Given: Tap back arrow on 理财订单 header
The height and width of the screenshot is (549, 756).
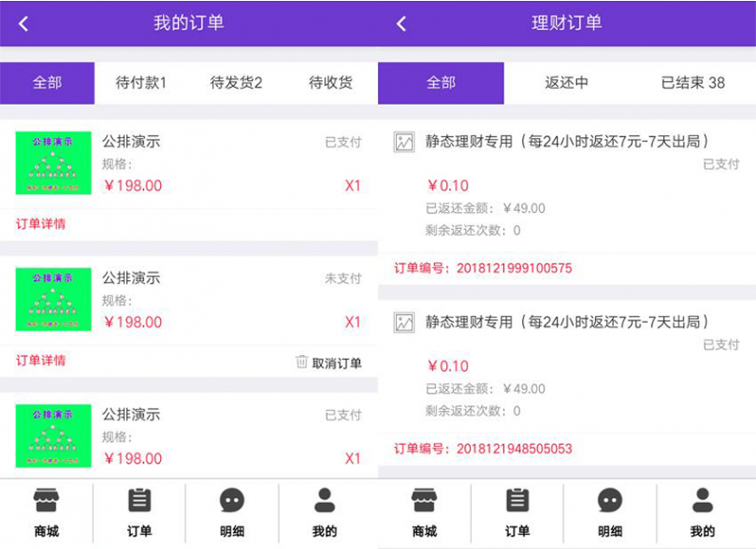Looking at the screenshot, I should point(402,24).
